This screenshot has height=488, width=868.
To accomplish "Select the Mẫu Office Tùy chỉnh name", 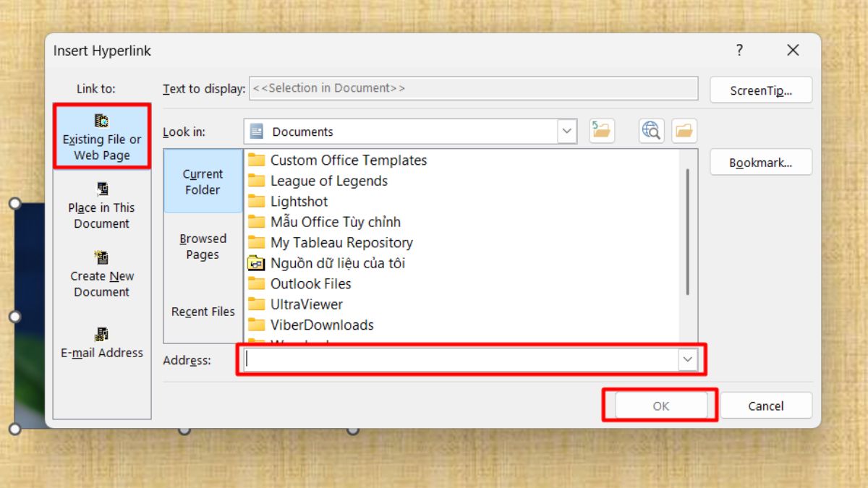I will pos(335,222).
